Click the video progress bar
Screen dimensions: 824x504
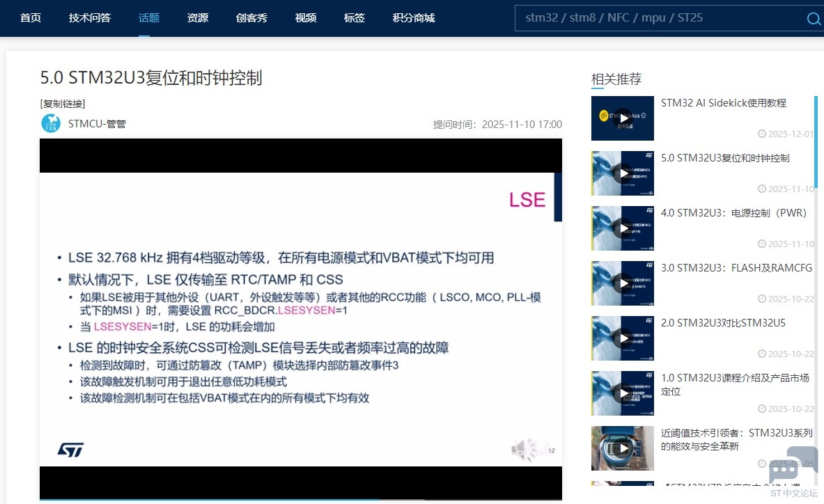301,498
